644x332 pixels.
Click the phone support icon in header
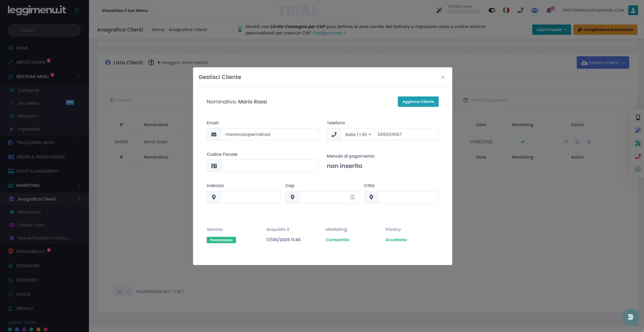(x=520, y=10)
